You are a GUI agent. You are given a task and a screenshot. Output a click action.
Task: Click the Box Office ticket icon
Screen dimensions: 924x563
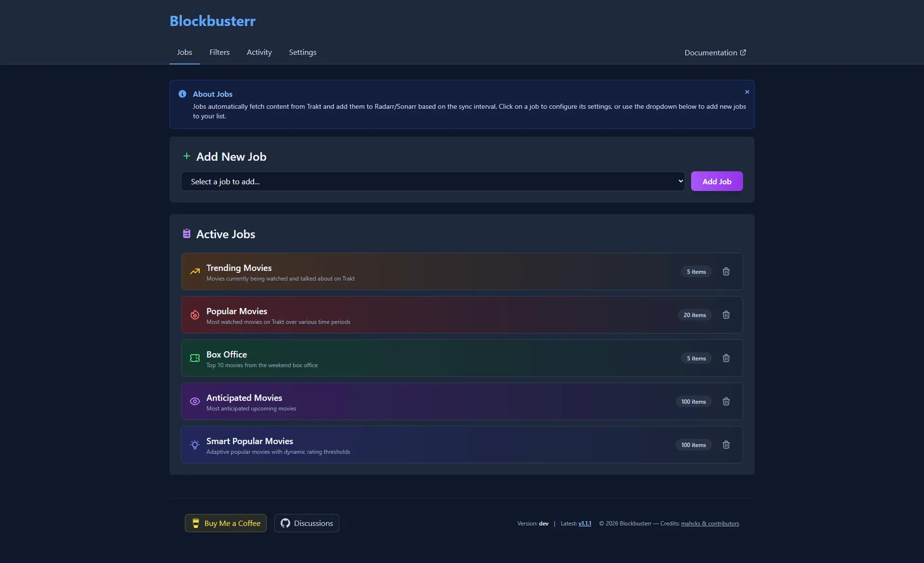pos(194,358)
